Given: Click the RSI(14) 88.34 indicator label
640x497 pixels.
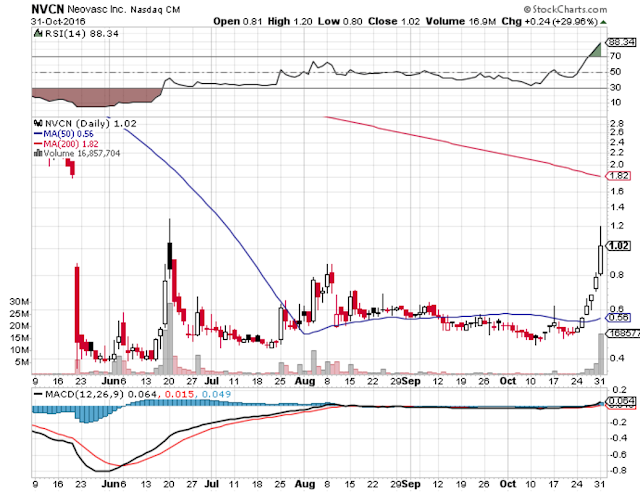Looking at the screenshot, I should pyautogui.click(x=82, y=33).
